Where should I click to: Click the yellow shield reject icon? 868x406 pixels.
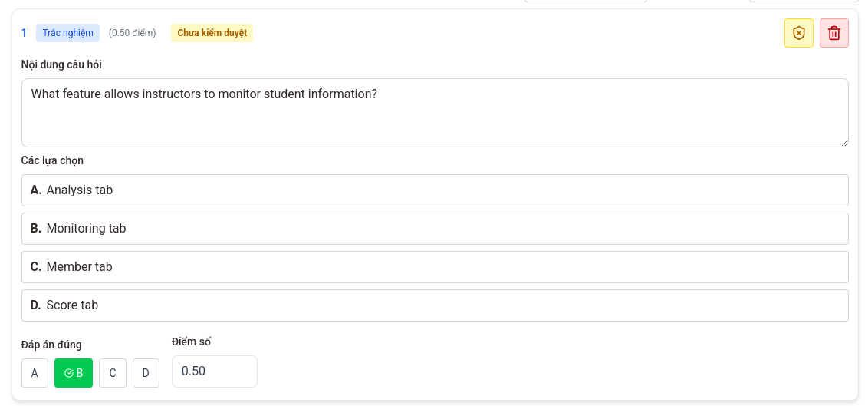(798, 33)
